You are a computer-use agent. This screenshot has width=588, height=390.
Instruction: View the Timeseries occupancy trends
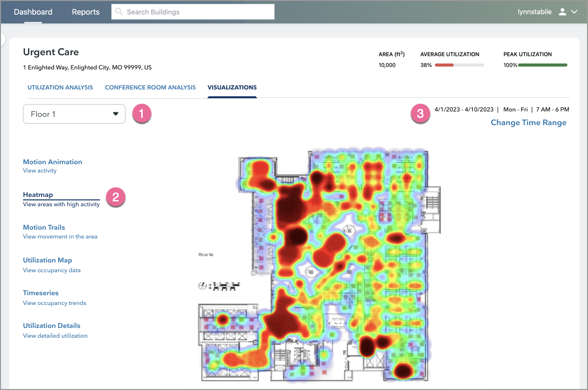(x=41, y=293)
